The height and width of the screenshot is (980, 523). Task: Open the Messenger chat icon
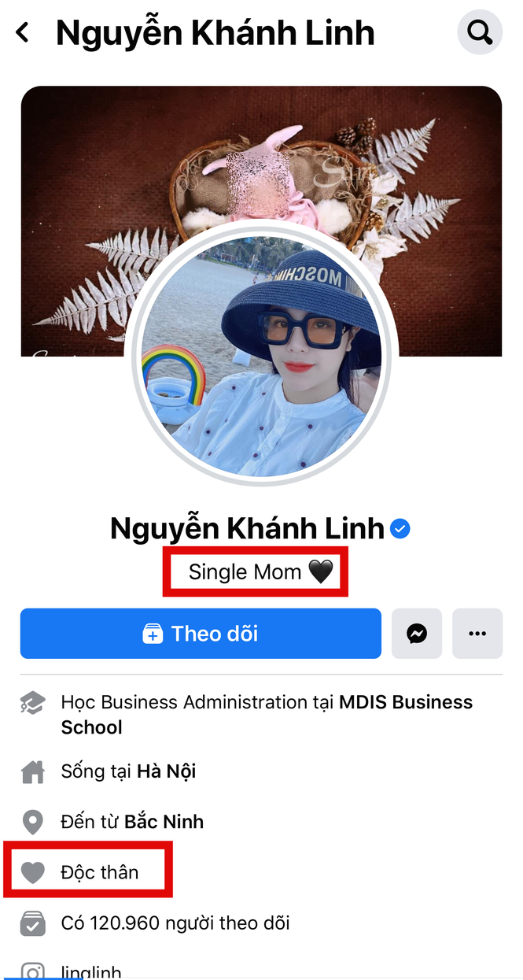(417, 634)
